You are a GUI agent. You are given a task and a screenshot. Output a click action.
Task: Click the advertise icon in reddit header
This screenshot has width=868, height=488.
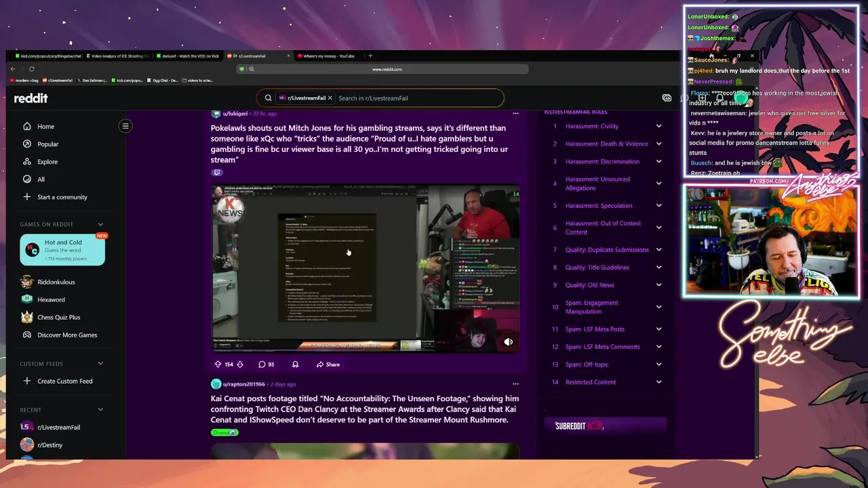click(667, 98)
